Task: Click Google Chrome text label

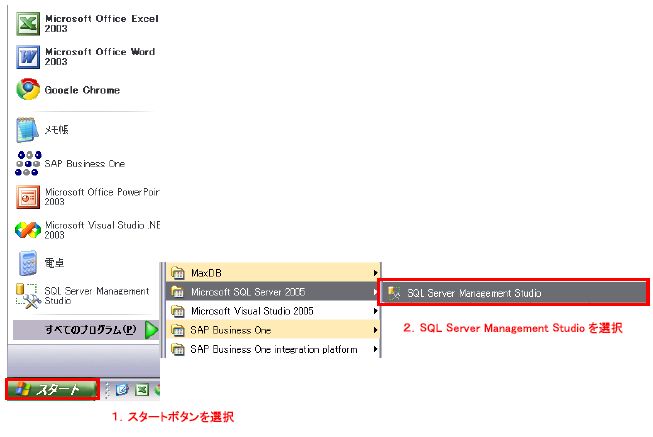Action: coord(82,90)
